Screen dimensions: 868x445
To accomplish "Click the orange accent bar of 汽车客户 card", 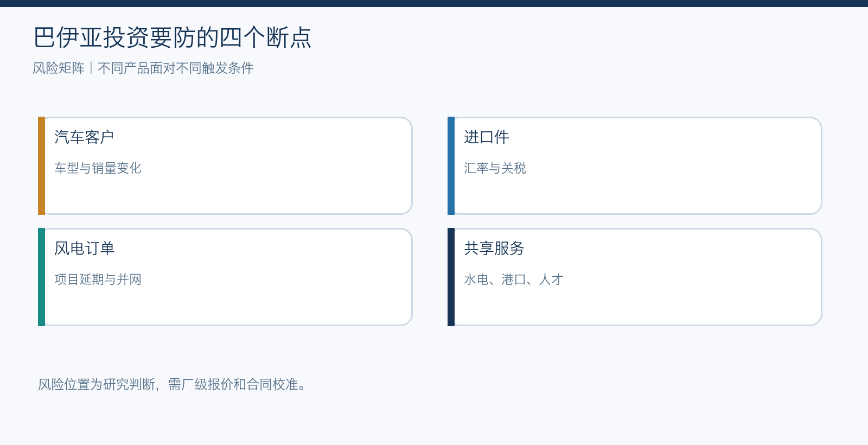I will pos(41,166).
